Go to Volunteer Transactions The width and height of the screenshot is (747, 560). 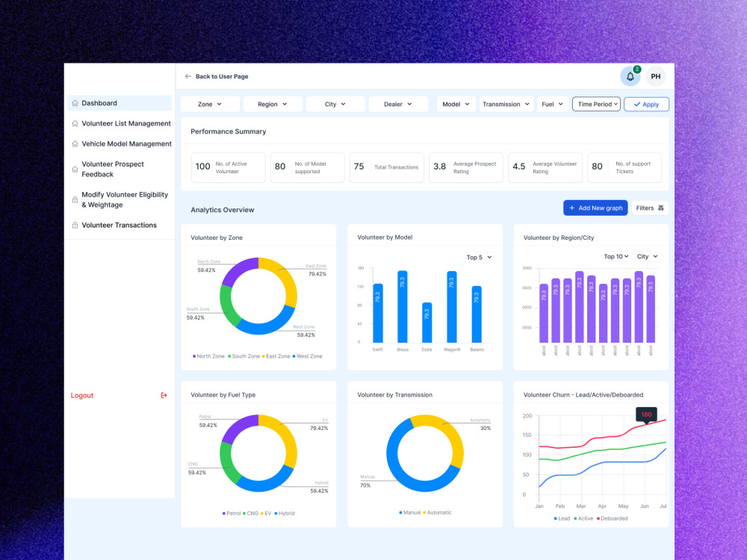point(120,225)
